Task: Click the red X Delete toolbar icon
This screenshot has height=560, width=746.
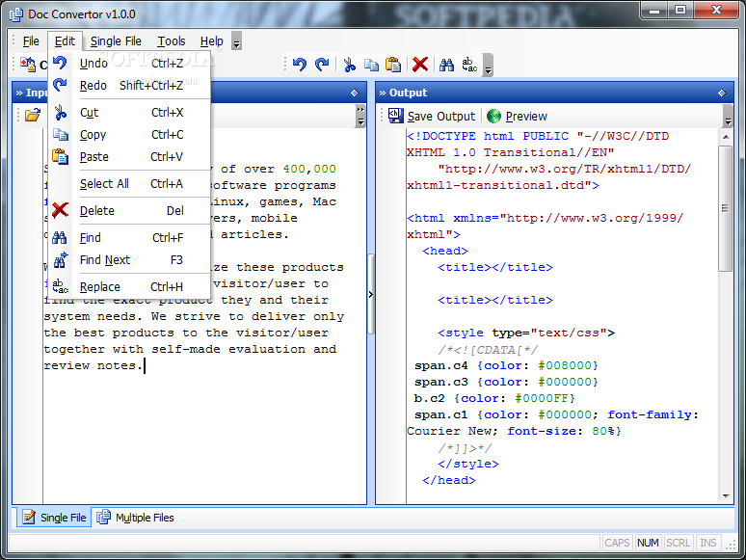Action: pyautogui.click(x=420, y=65)
